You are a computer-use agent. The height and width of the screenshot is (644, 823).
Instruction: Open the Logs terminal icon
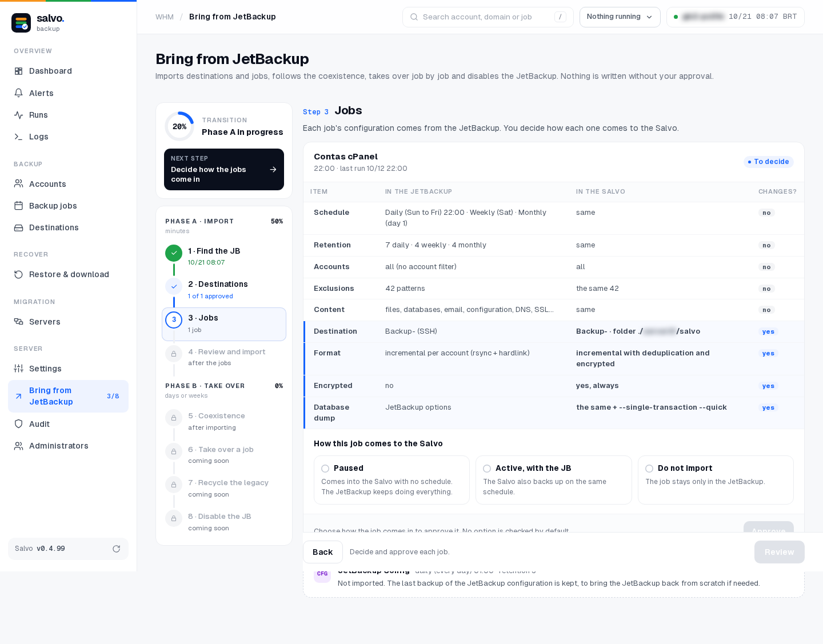19,137
